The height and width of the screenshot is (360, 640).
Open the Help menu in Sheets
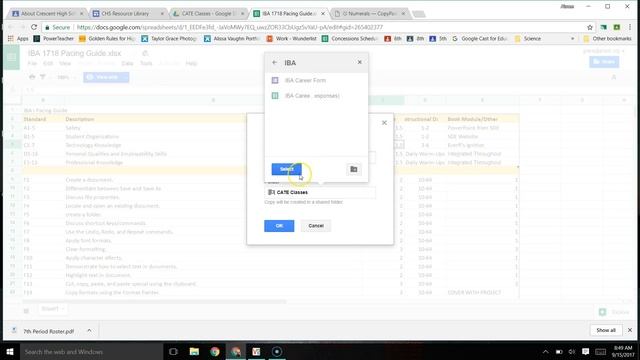tap(191, 63)
